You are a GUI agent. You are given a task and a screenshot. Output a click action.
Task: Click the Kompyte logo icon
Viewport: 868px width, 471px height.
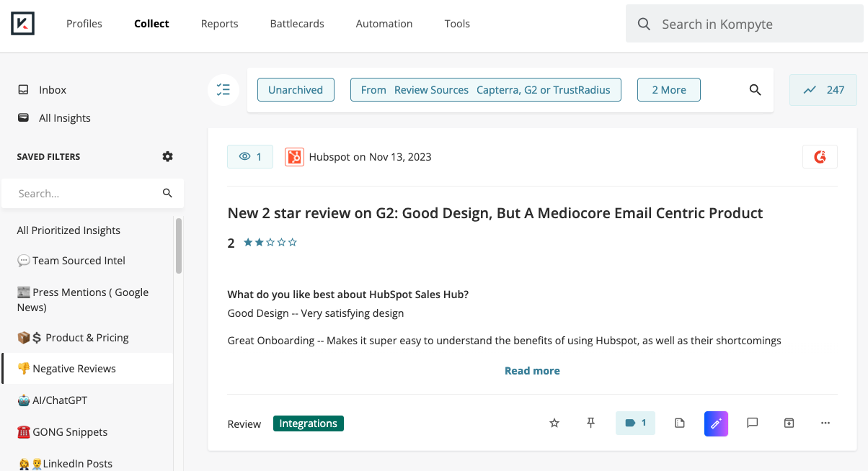tap(23, 23)
